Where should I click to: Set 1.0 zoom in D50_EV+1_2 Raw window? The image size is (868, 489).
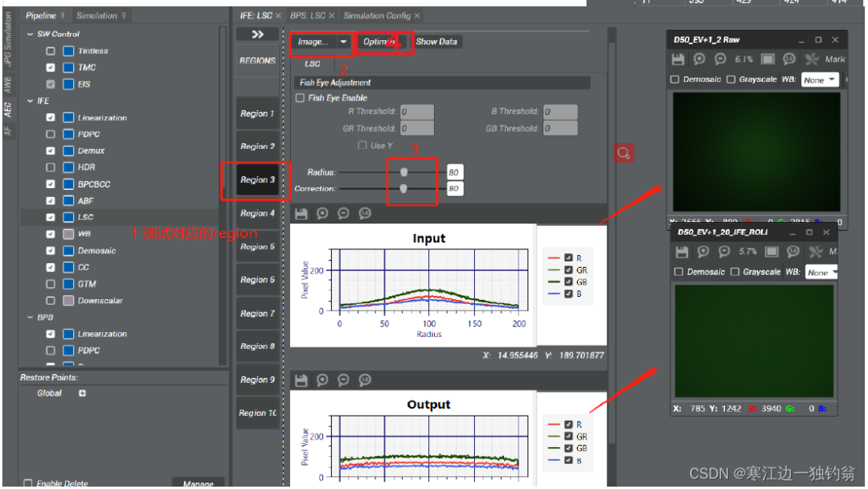click(789, 60)
